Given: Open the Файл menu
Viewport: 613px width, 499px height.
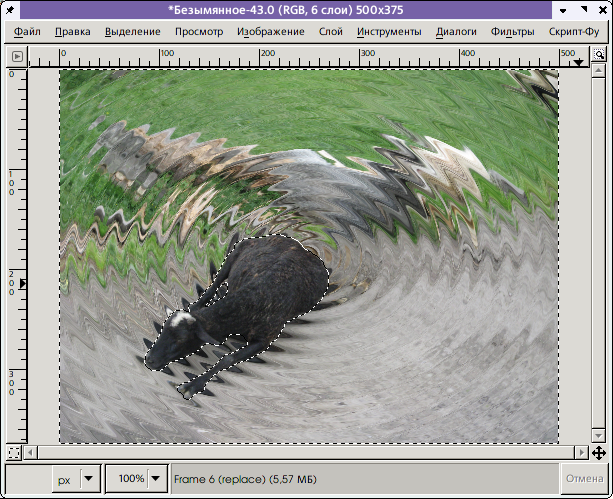Looking at the screenshot, I should coord(28,31).
